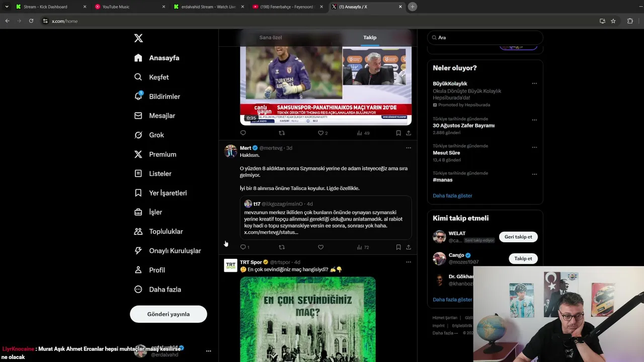Like Mert's post
Screen dimensions: 644x362
[x=320, y=247]
